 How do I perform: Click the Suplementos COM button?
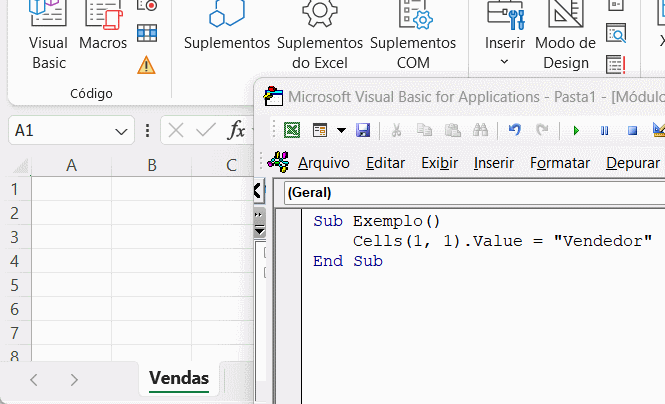(413, 38)
